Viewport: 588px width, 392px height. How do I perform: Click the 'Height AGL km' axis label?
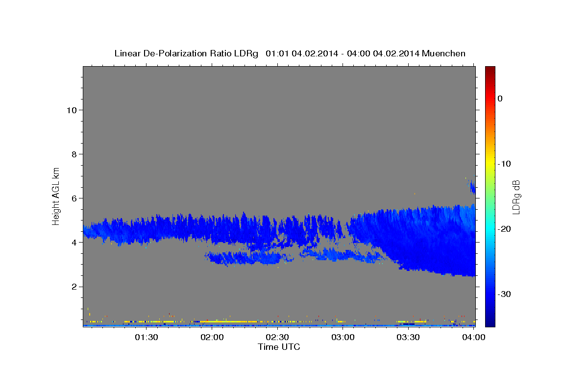tap(56, 196)
